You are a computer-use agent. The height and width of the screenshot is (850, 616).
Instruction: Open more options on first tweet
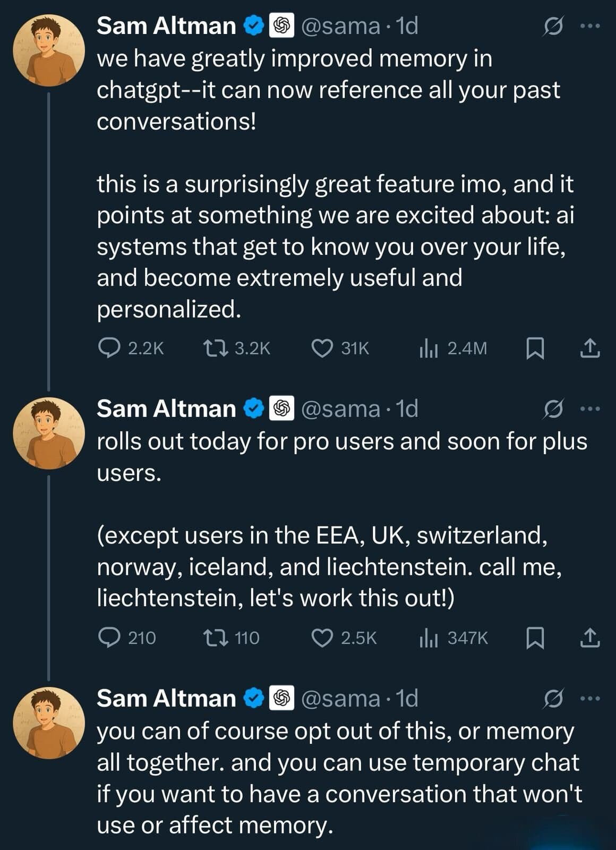click(x=590, y=26)
